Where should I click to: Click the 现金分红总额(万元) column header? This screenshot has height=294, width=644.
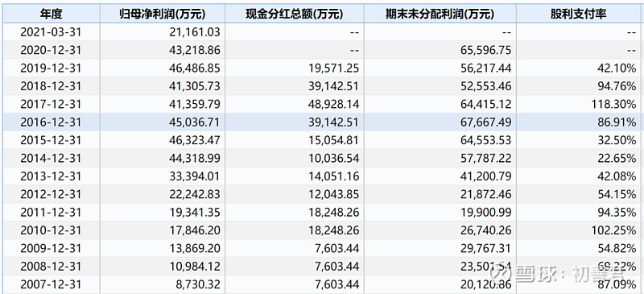pyautogui.click(x=294, y=14)
